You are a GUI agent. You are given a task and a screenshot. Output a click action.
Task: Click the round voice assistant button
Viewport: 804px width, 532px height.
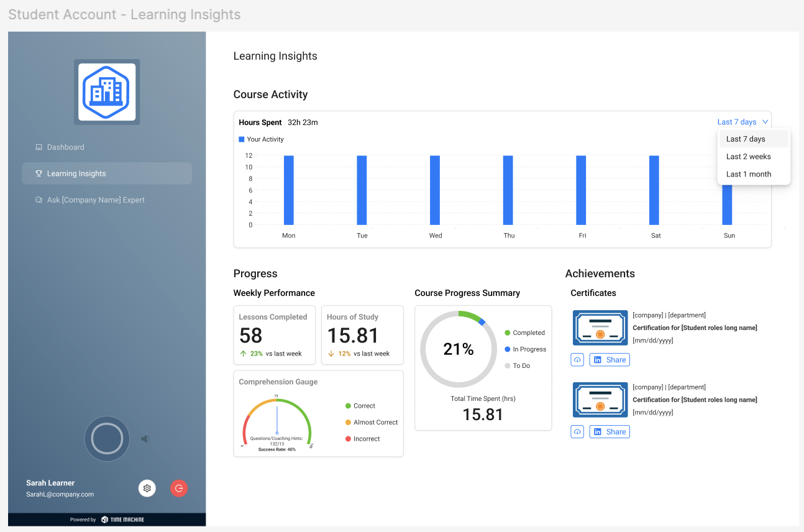[x=107, y=439]
